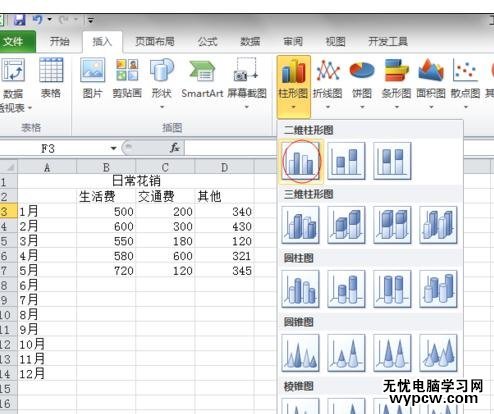Open the Name Box dropdown arrow
The image size is (494, 414).
click(113, 148)
